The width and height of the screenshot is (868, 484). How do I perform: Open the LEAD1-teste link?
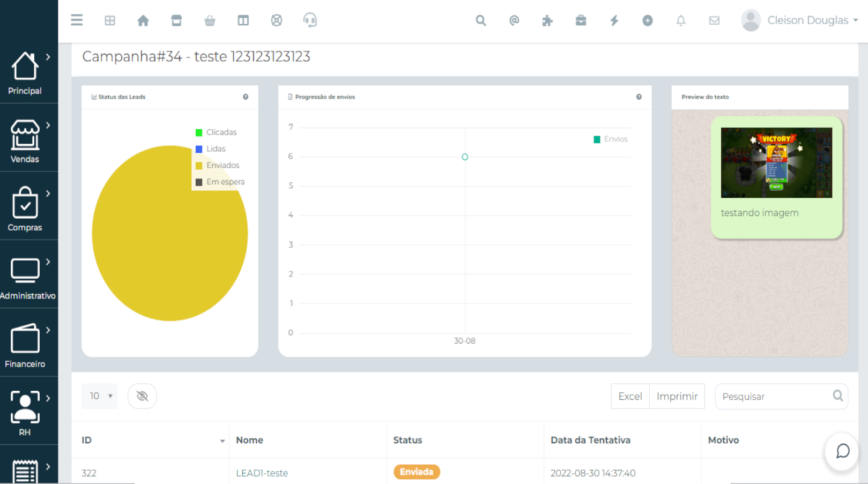pos(262,473)
